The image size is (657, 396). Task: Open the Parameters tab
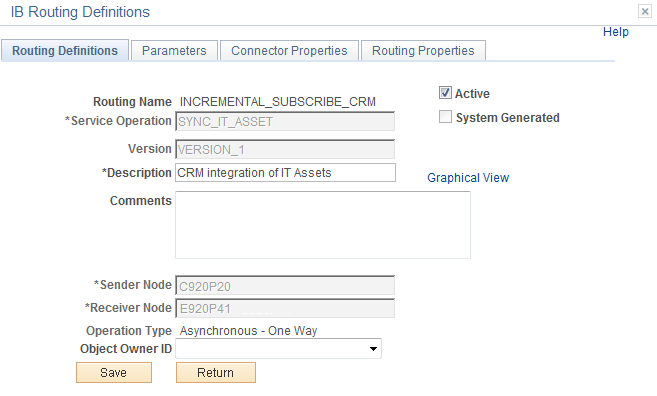(x=174, y=51)
